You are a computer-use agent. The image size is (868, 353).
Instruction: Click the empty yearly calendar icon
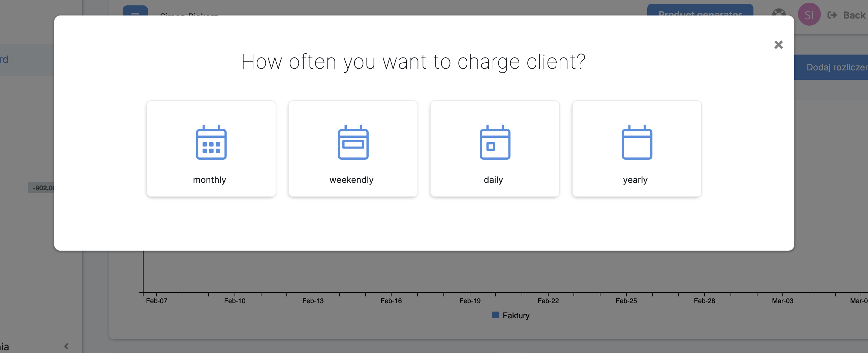(637, 142)
